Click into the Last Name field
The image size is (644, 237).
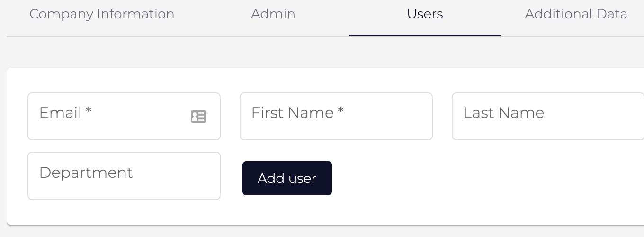coord(548,117)
